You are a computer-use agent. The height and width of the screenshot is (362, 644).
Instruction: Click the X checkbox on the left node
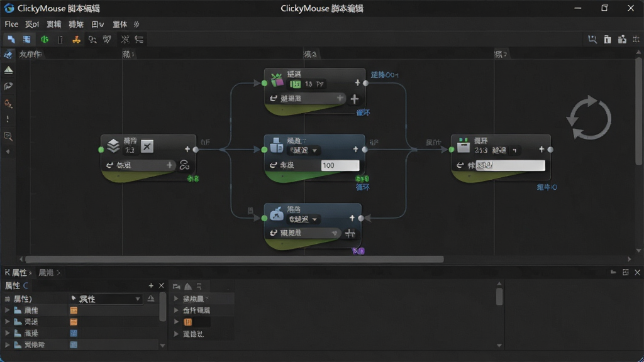tap(147, 146)
